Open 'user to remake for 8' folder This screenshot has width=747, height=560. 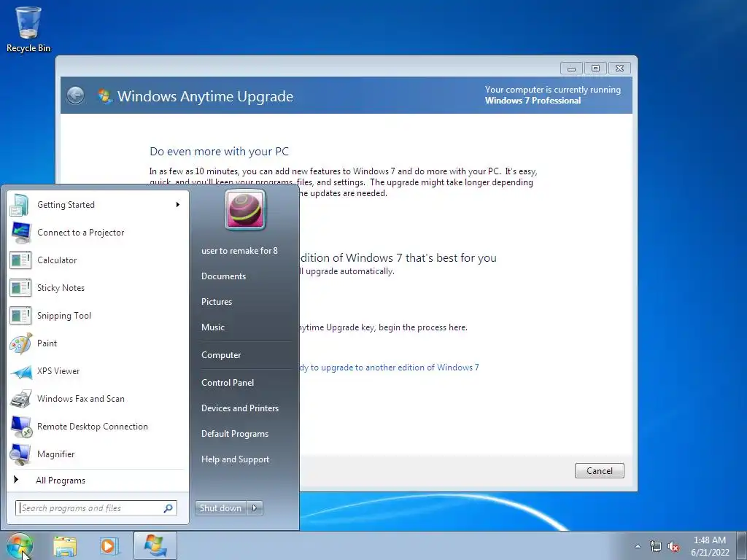click(x=239, y=251)
